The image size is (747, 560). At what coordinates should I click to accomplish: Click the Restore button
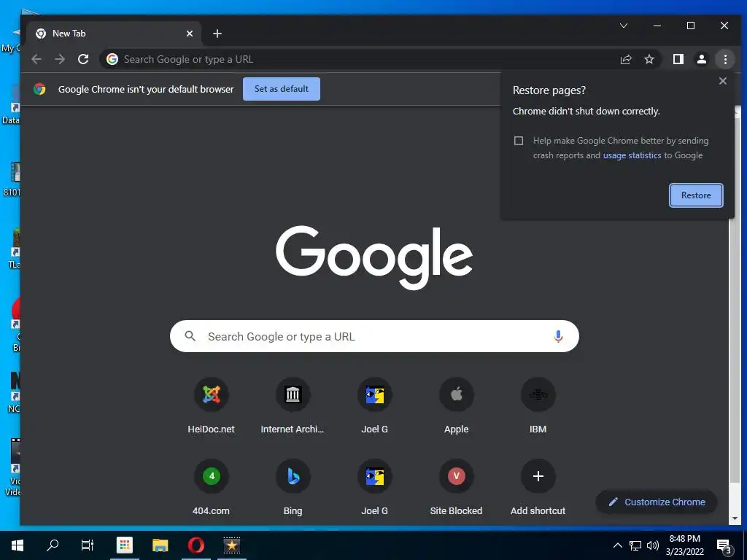click(x=696, y=195)
